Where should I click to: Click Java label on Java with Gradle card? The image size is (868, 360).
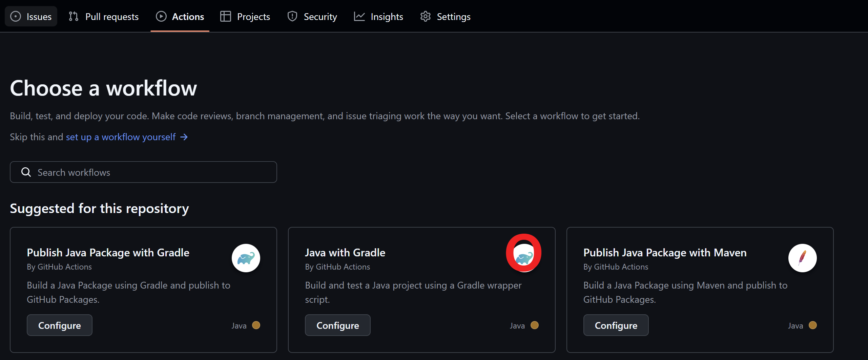click(x=517, y=326)
